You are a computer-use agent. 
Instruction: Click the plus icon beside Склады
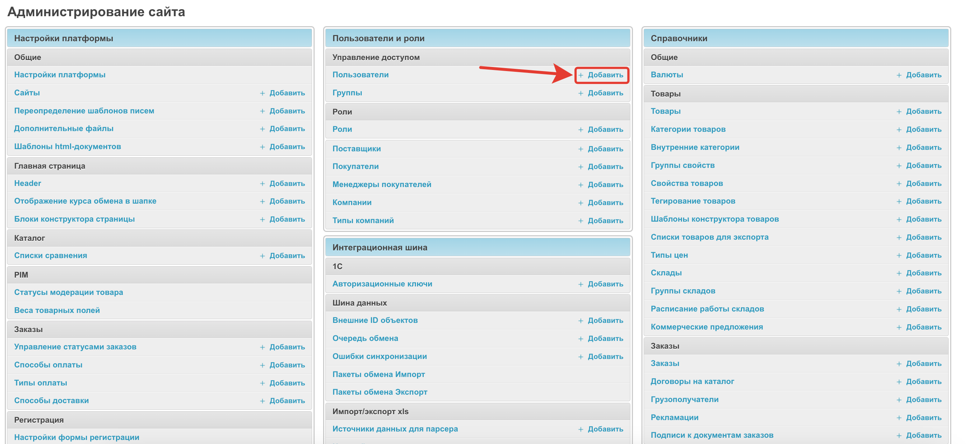(899, 273)
